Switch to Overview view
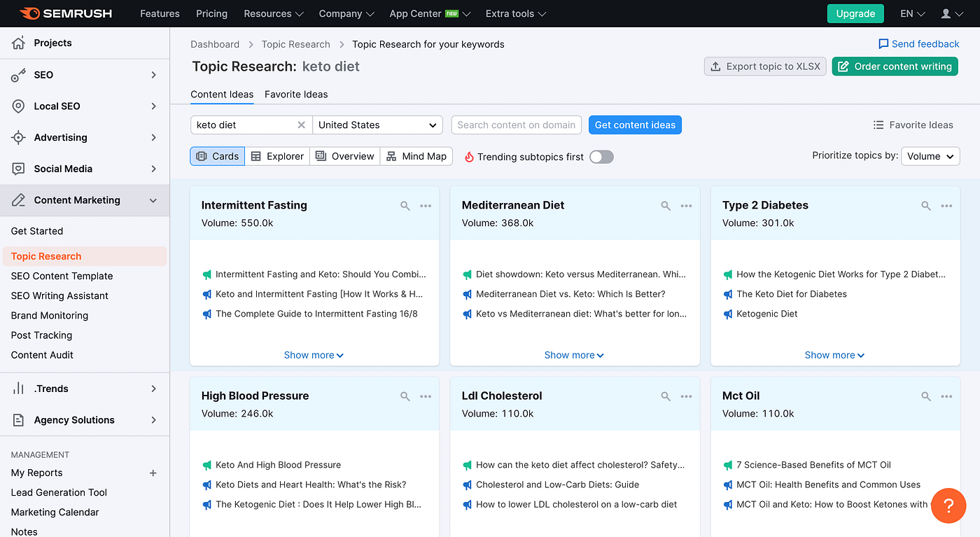Screen dimensions: 980x537 click(x=345, y=156)
